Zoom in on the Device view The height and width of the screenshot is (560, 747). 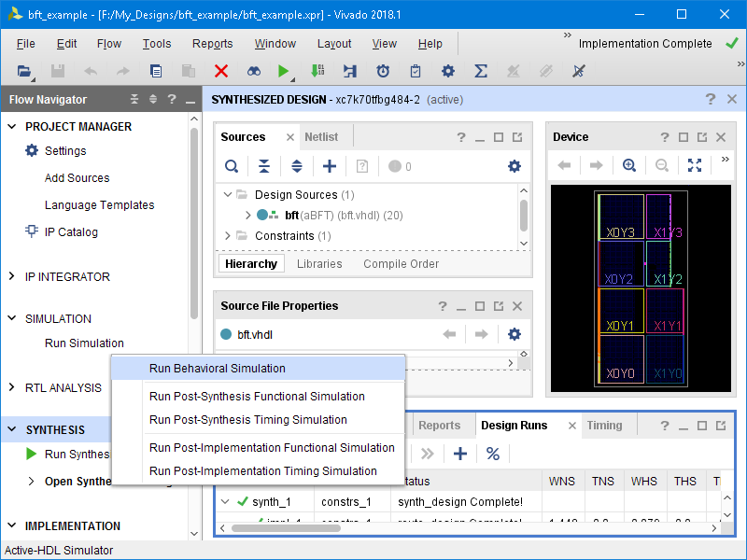(629, 165)
